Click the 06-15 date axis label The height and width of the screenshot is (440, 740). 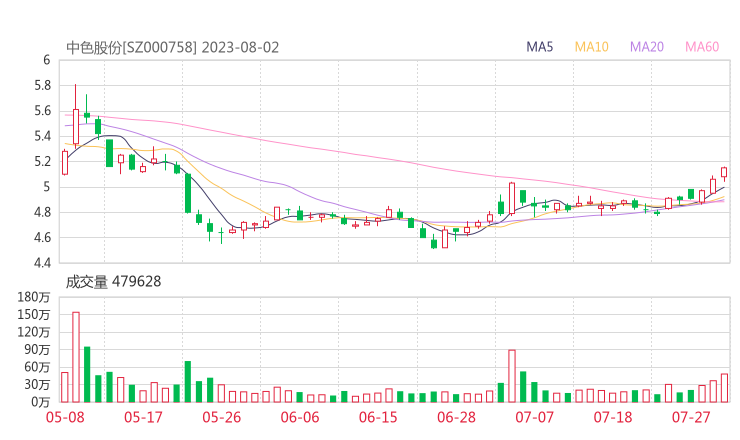tap(378, 417)
